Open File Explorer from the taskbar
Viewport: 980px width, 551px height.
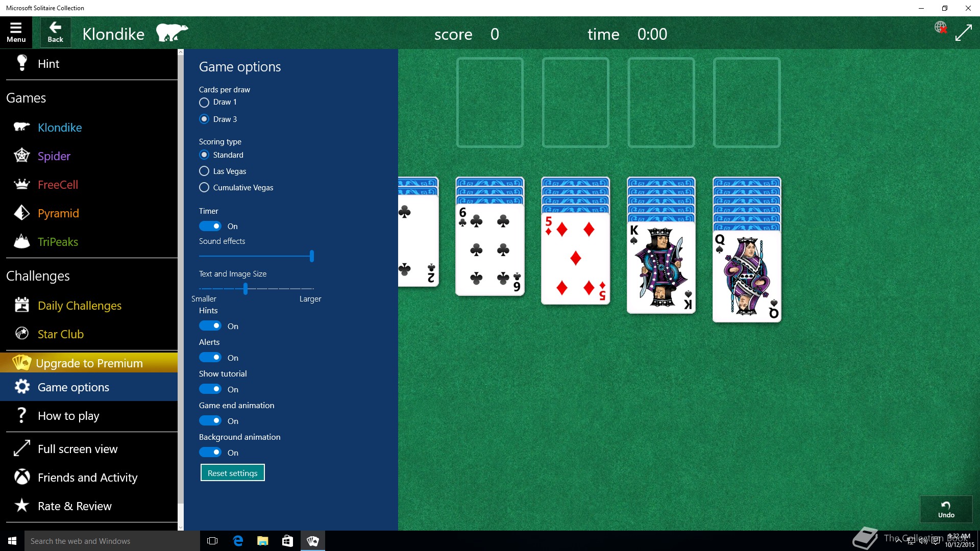pyautogui.click(x=262, y=541)
